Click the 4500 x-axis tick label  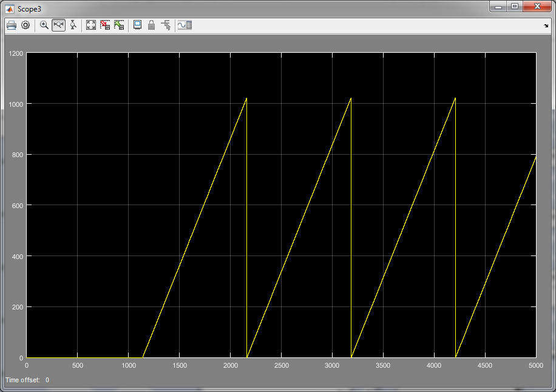[485, 365]
